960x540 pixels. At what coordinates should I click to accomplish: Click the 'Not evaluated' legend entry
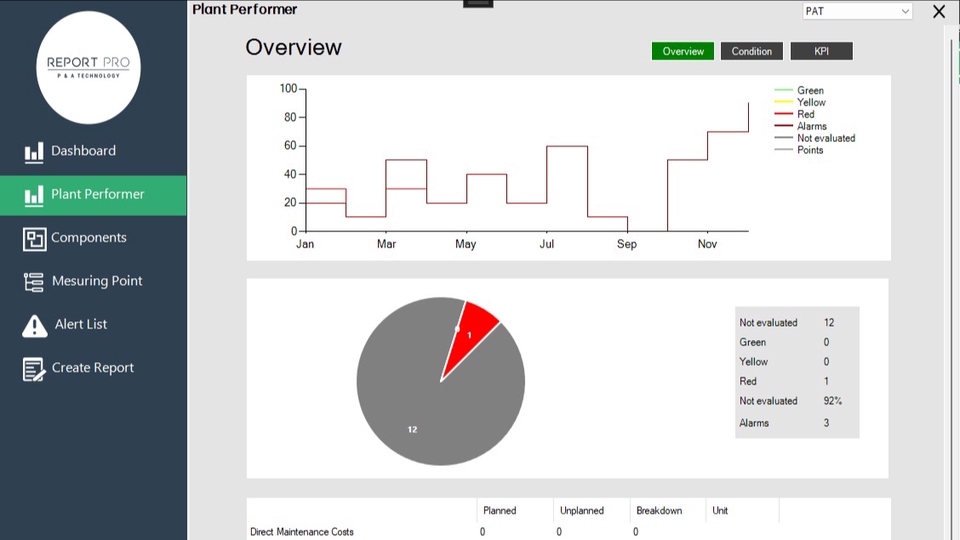(x=815, y=138)
